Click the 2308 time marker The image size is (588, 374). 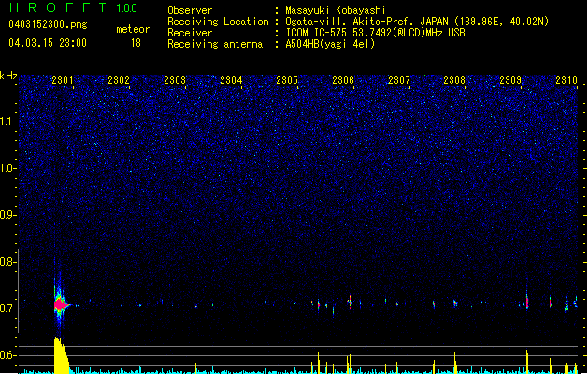click(454, 80)
